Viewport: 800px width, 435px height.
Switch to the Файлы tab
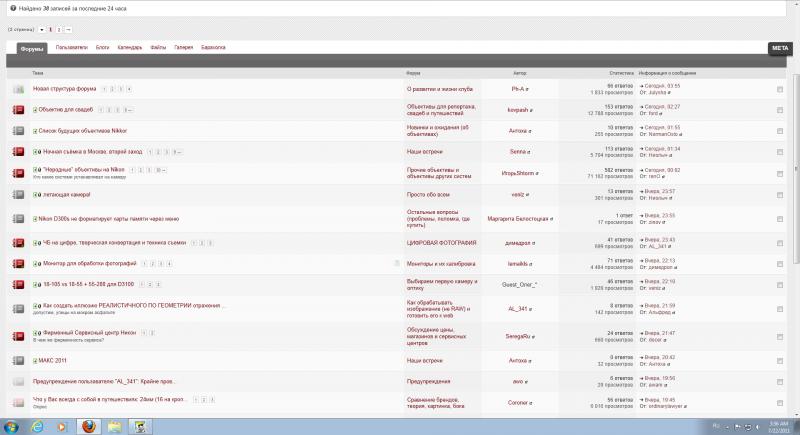click(158, 47)
